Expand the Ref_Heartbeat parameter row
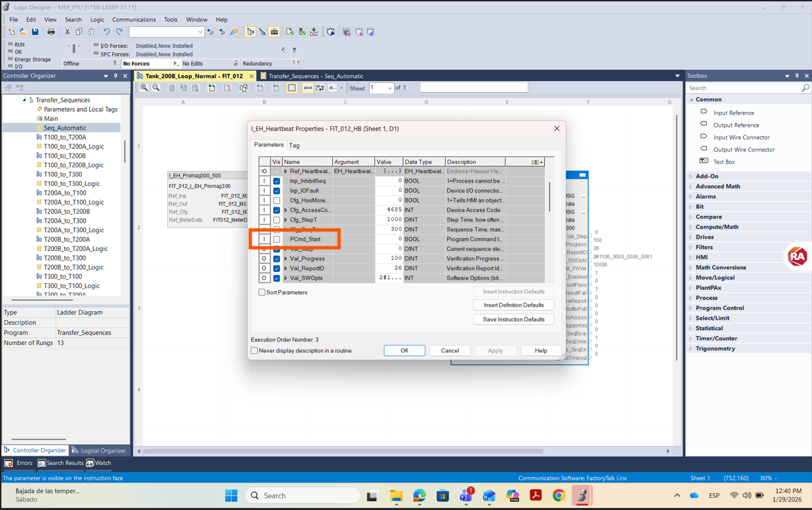812x510 pixels. point(286,172)
